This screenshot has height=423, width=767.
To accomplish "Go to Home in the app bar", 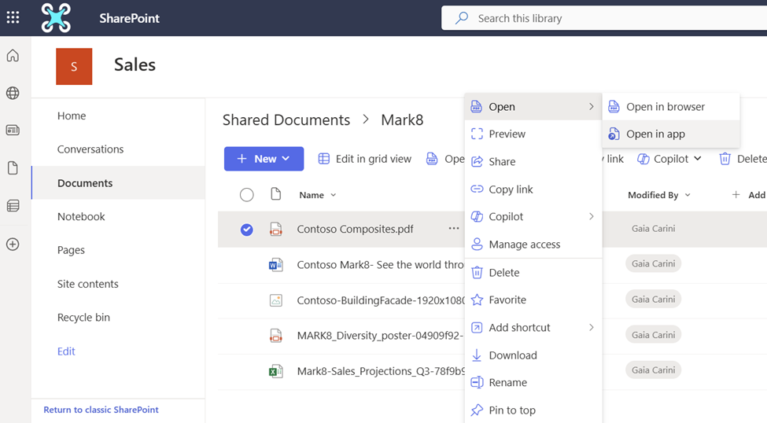I will (x=13, y=56).
